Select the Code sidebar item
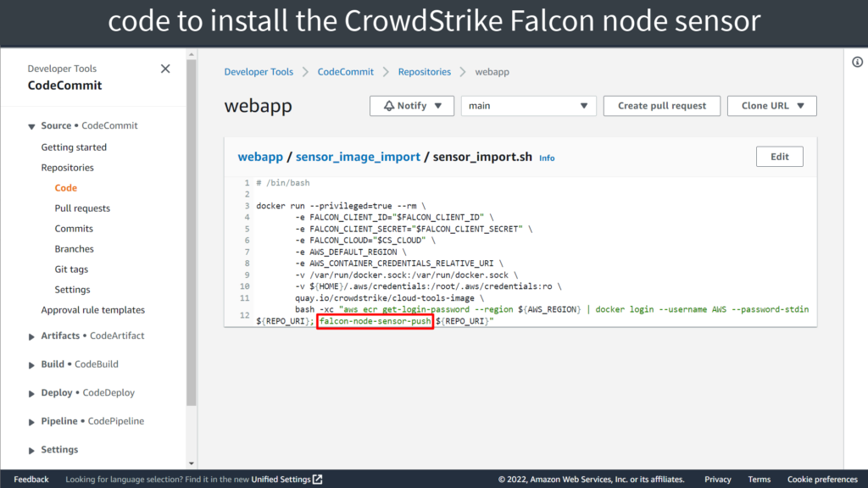 tap(65, 188)
